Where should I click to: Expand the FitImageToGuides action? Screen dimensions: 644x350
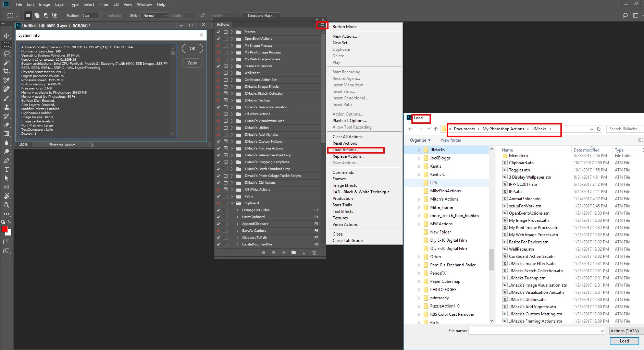(x=237, y=210)
